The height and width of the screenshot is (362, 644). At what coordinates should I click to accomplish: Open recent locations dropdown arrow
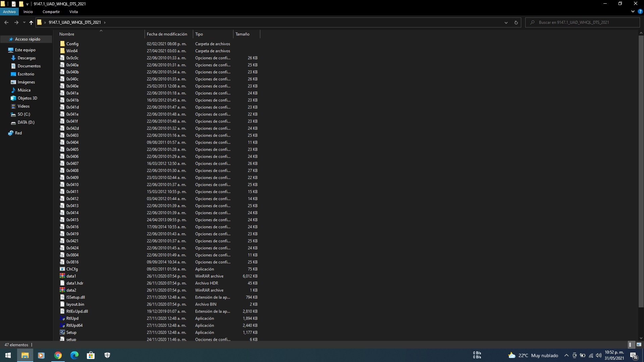click(x=24, y=22)
